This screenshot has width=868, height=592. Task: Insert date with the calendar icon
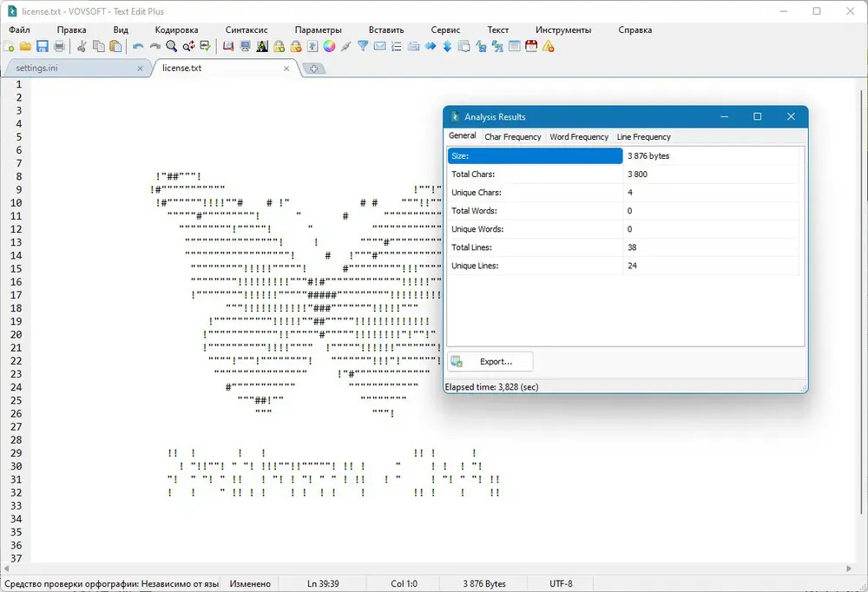point(531,47)
